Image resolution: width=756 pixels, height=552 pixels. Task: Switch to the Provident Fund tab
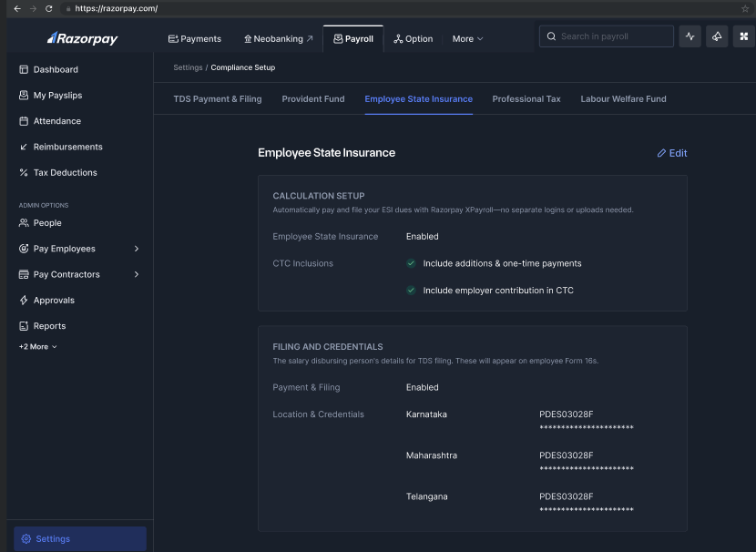point(313,99)
